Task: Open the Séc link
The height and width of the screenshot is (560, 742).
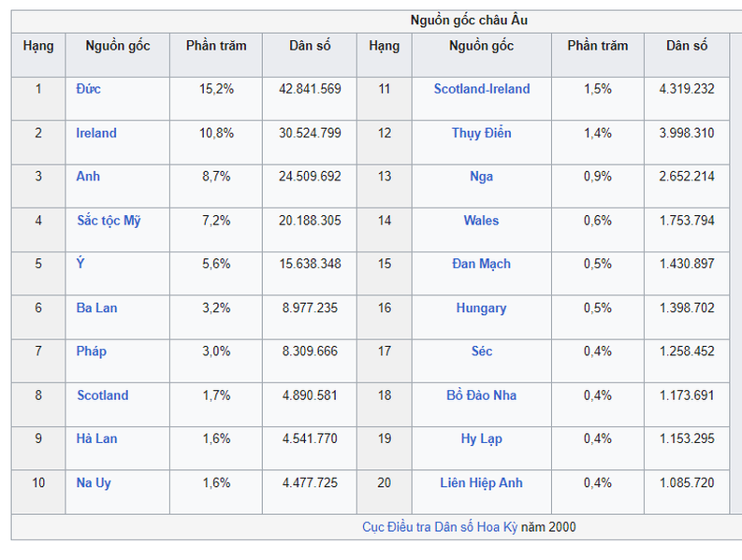Action: [481, 352]
